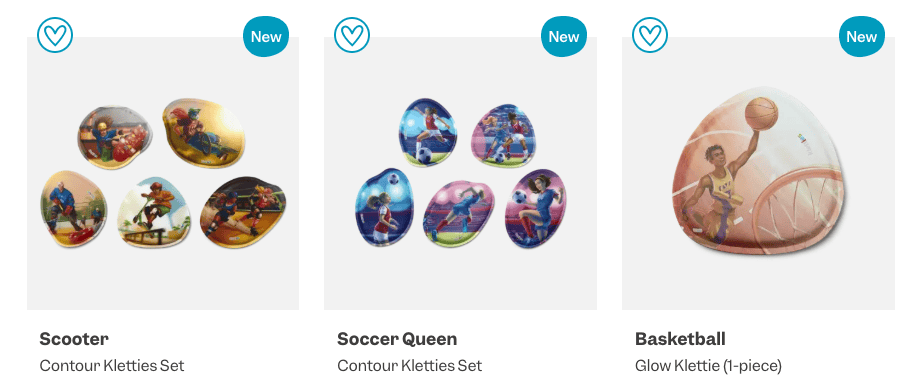Click the New badge on Basketball
Viewport: 908px width, 378px height.
point(862,36)
